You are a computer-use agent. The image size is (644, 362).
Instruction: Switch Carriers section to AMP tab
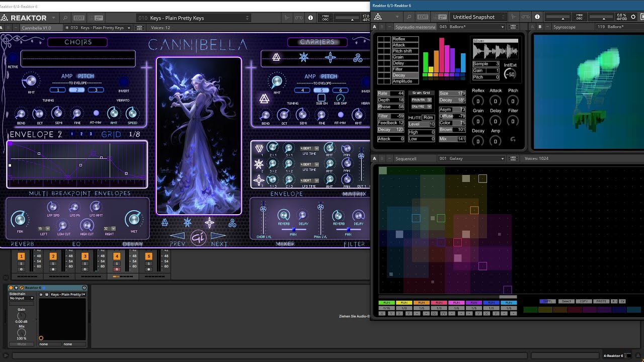(310, 76)
